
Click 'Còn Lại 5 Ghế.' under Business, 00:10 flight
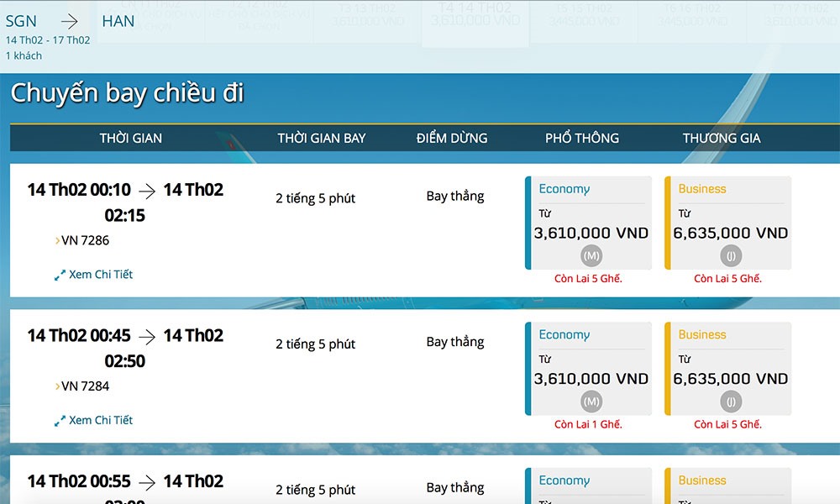(x=727, y=279)
